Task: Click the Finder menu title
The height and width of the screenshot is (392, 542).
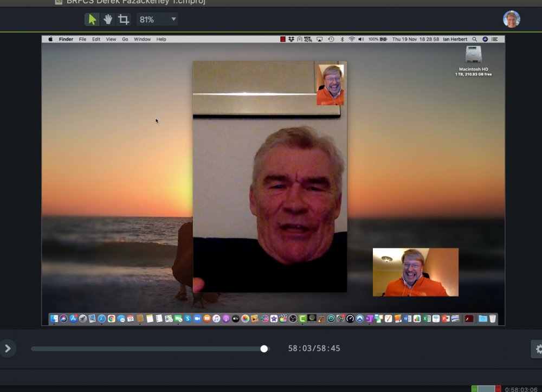Action: click(66, 40)
